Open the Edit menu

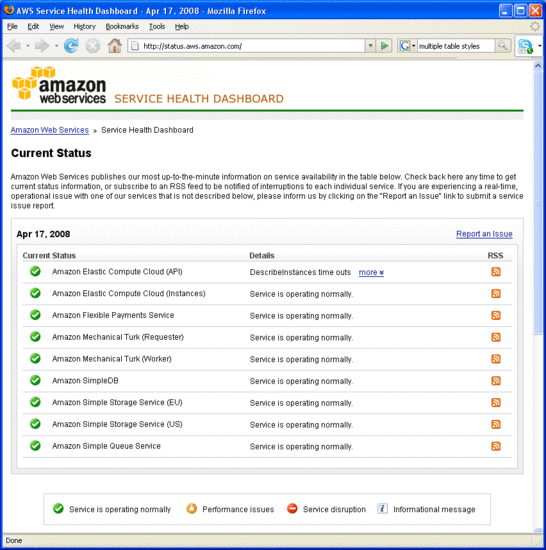(33, 27)
